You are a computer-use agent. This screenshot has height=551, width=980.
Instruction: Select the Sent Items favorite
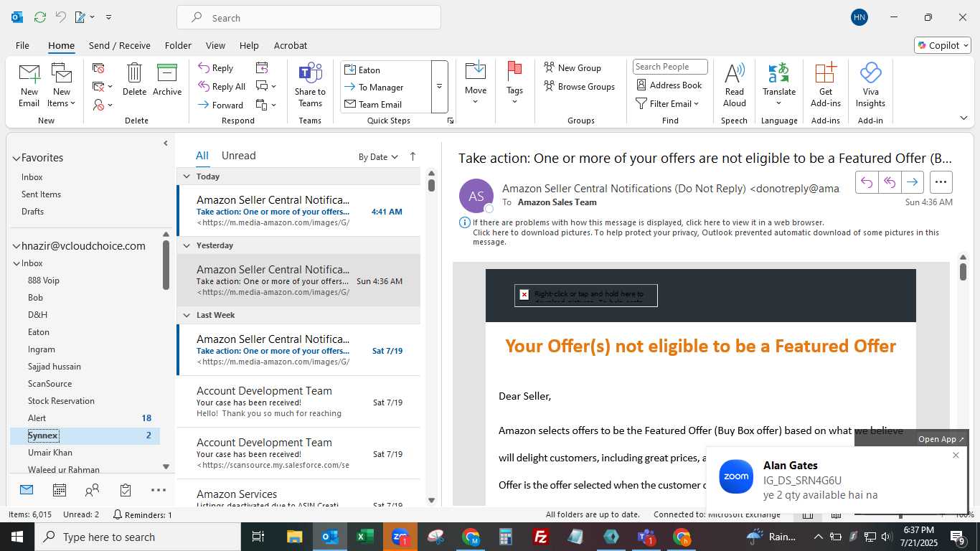point(41,194)
